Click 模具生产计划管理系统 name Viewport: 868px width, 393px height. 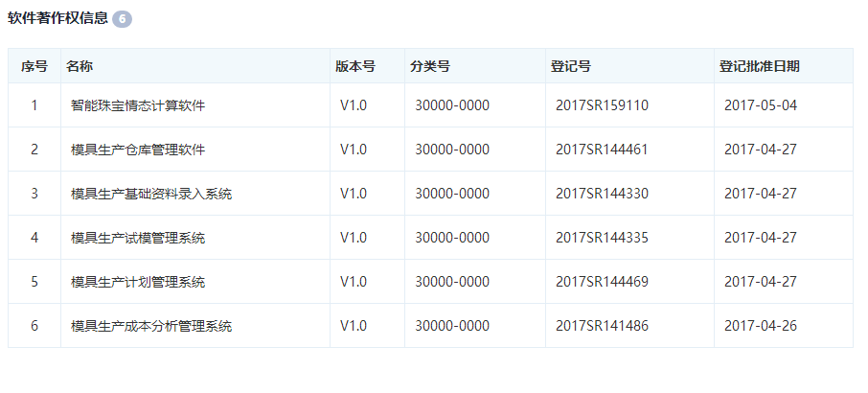click(138, 282)
